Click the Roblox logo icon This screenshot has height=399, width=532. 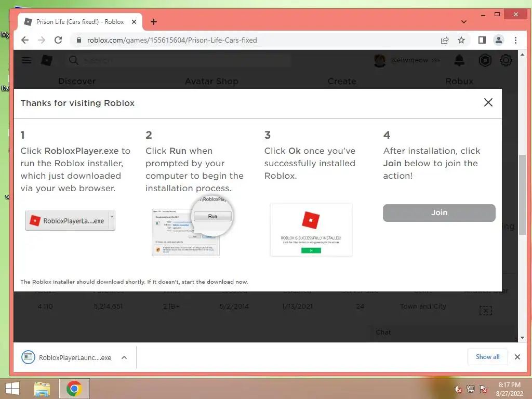46,60
